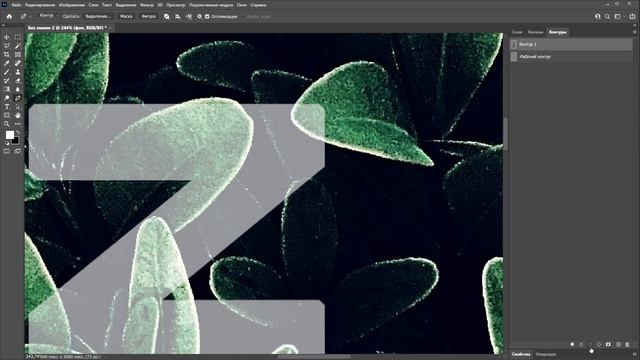Open the Файл menu
This screenshot has width=640, height=360.
16,5
